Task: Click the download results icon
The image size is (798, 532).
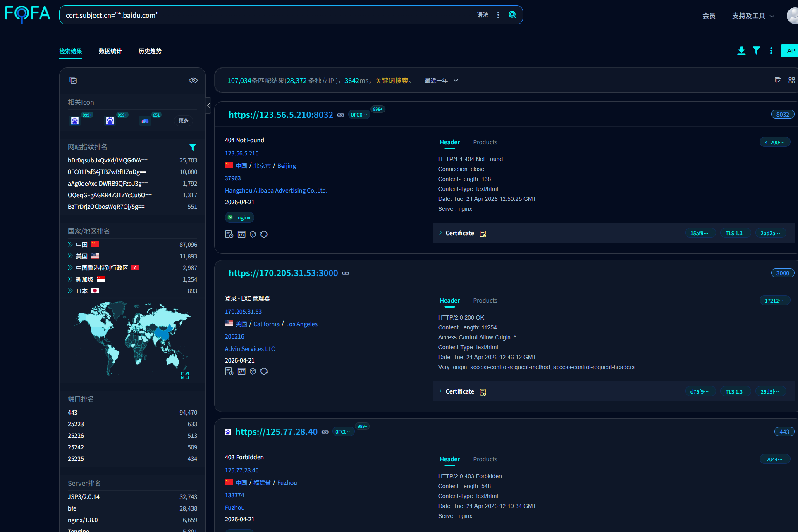Action: coord(741,51)
